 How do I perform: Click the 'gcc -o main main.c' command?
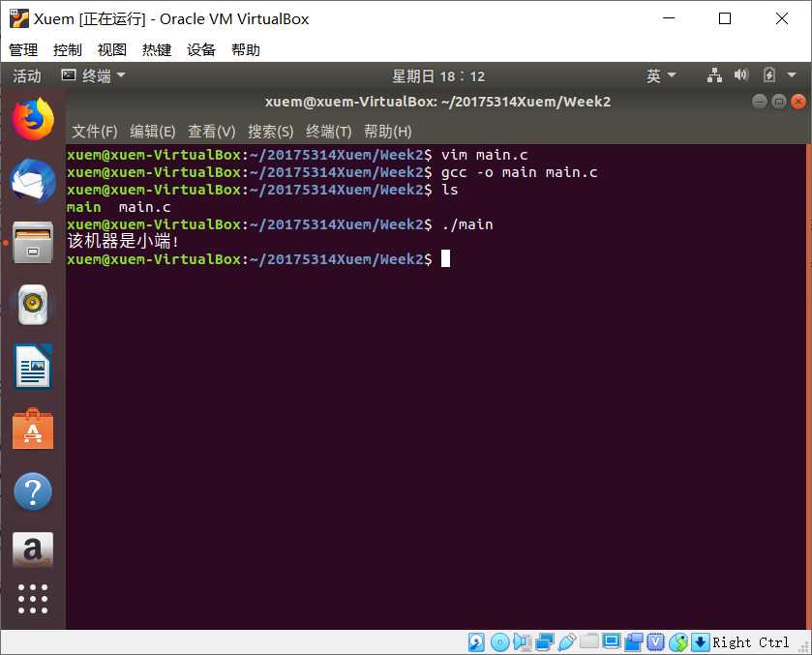pos(520,172)
